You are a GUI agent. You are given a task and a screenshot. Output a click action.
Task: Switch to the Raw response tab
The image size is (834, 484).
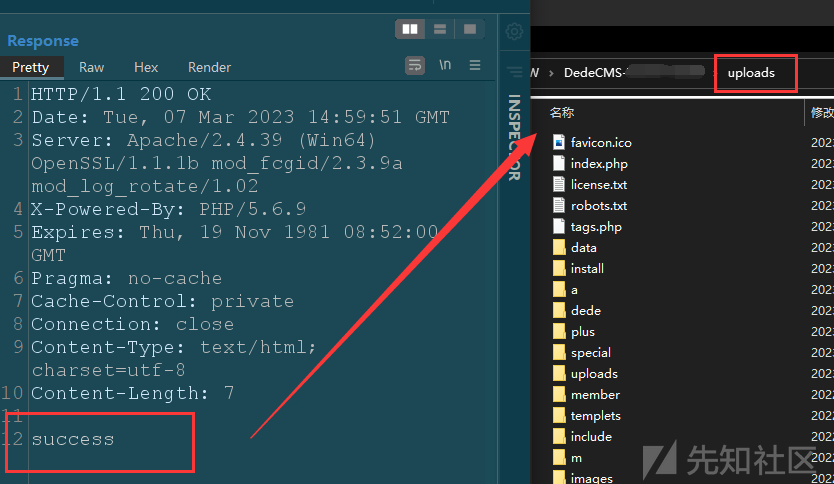[x=91, y=68]
